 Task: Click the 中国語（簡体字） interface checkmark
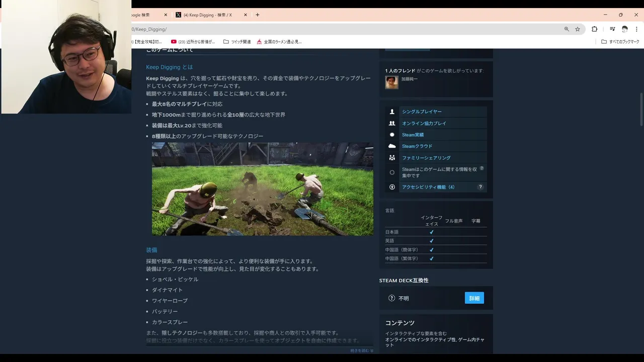click(432, 250)
